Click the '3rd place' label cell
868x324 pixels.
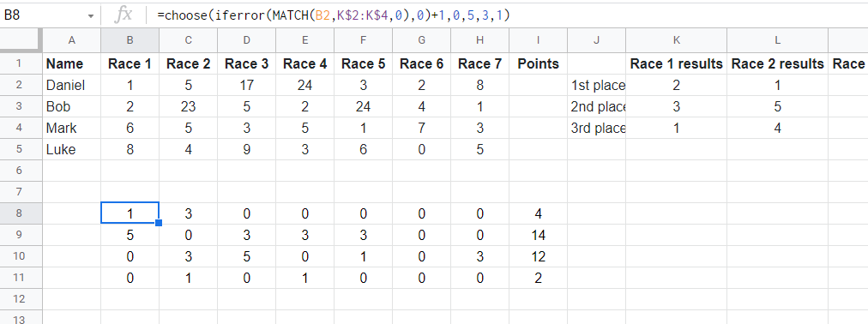(x=597, y=128)
